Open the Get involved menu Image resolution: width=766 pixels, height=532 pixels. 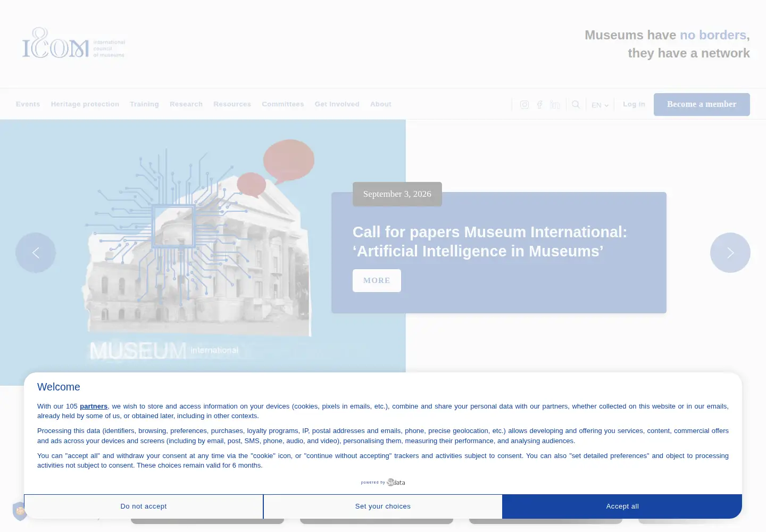point(337,104)
